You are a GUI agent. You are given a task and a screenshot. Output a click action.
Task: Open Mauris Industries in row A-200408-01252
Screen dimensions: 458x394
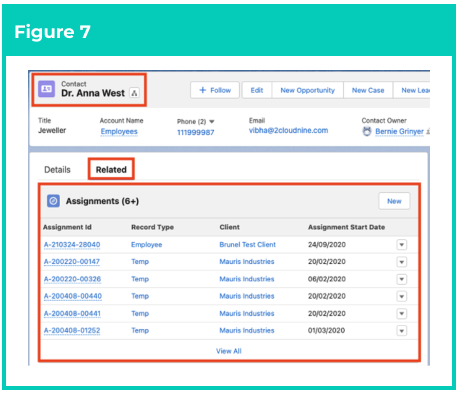click(x=247, y=330)
